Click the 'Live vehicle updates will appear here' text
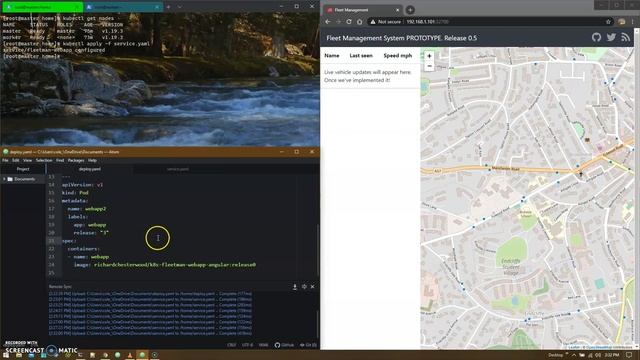The height and width of the screenshot is (360, 640). coord(367,72)
